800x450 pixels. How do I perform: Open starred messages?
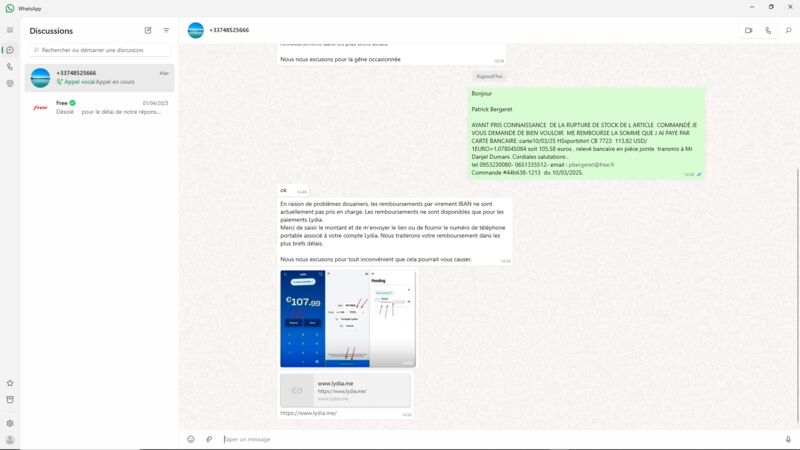(10, 383)
